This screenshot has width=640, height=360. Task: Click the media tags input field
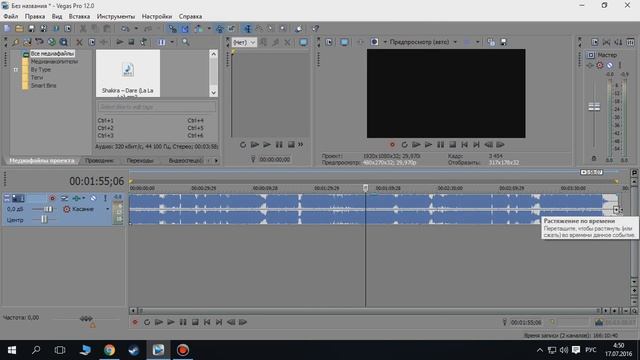(x=157, y=107)
